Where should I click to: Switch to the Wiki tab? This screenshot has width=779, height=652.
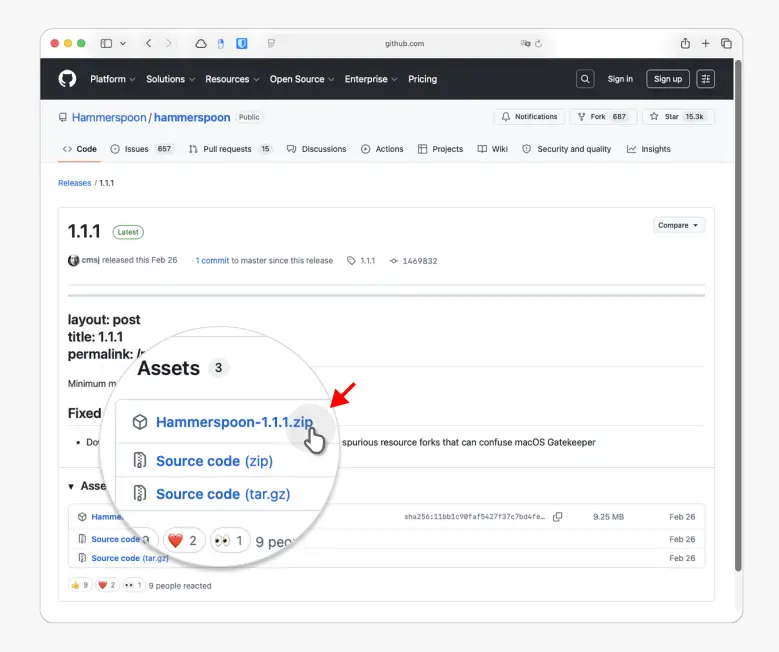[x=492, y=149]
